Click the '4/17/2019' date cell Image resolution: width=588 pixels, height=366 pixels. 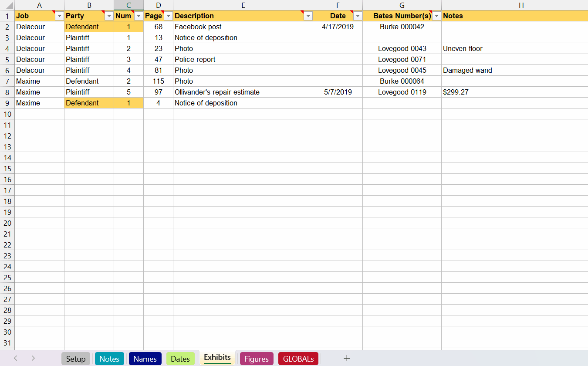pyautogui.click(x=338, y=27)
